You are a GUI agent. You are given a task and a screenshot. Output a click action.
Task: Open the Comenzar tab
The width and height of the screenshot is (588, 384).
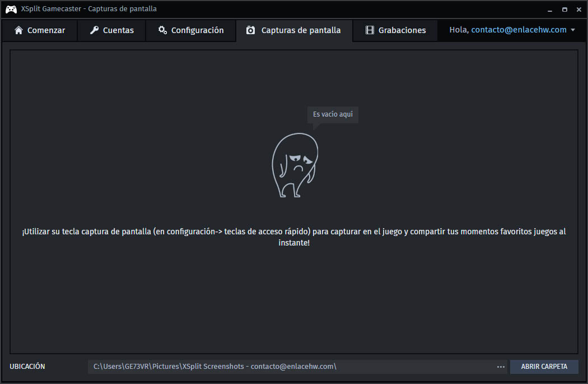(x=40, y=30)
